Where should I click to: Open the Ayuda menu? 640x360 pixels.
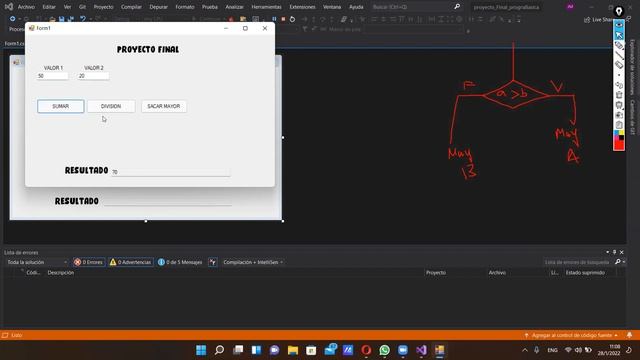pos(356,7)
